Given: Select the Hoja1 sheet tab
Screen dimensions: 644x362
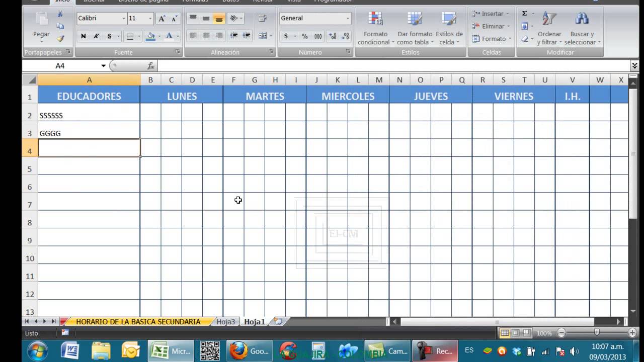Looking at the screenshot, I should pos(255,322).
